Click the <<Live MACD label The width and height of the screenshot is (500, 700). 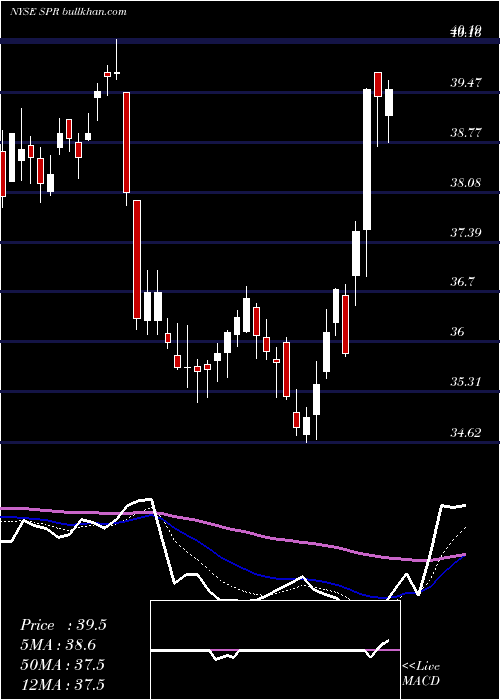(x=421, y=673)
